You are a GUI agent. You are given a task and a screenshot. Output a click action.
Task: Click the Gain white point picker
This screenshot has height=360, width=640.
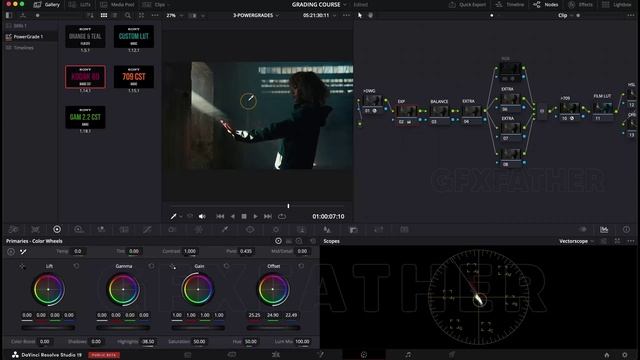[173, 267]
